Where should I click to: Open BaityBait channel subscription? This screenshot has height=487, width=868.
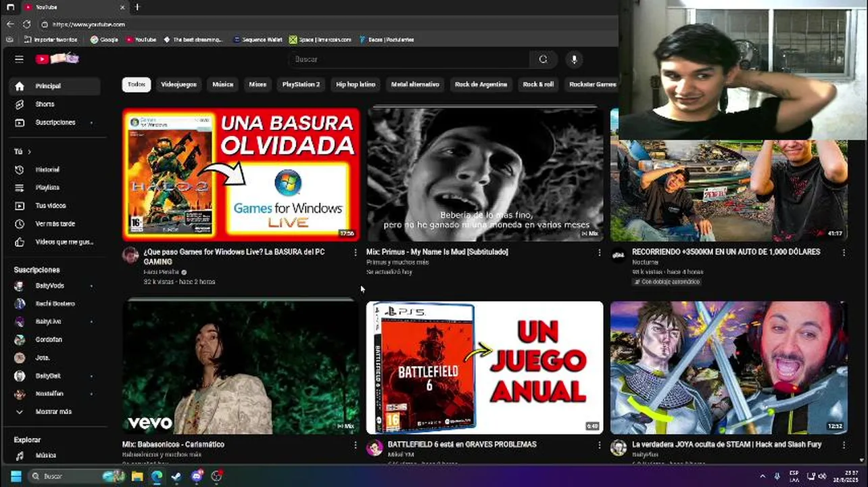point(54,375)
